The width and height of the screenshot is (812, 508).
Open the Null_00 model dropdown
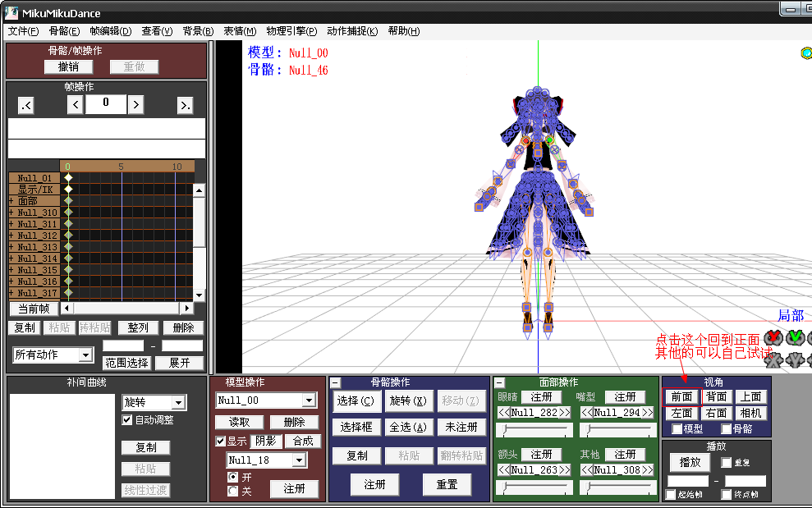click(310, 400)
